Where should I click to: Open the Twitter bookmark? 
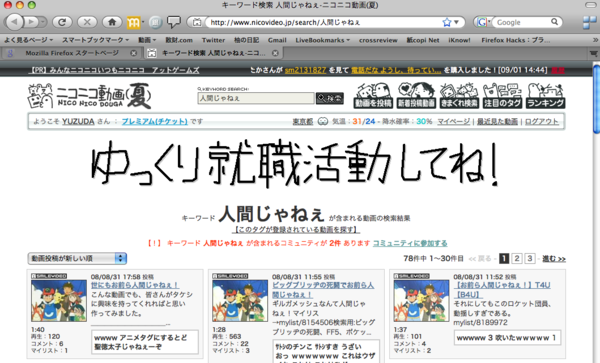pyautogui.click(x=213, y=40)
